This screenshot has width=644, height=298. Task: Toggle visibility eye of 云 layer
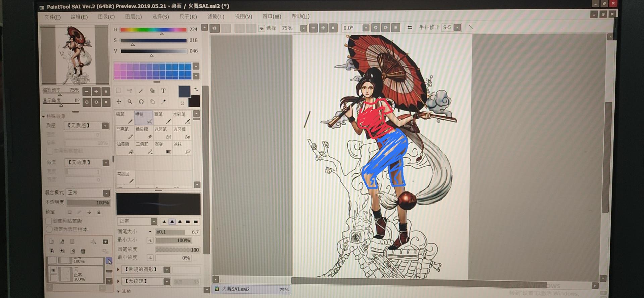53,270
